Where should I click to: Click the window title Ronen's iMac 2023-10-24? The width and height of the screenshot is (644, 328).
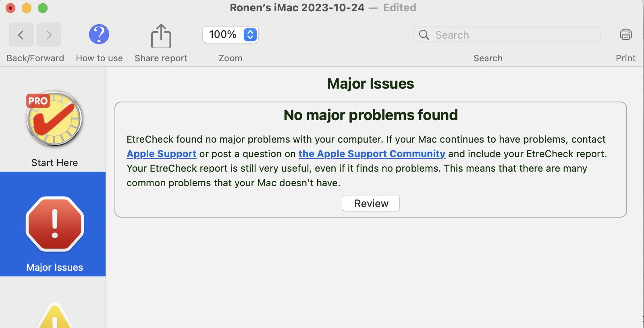(297, 8)
